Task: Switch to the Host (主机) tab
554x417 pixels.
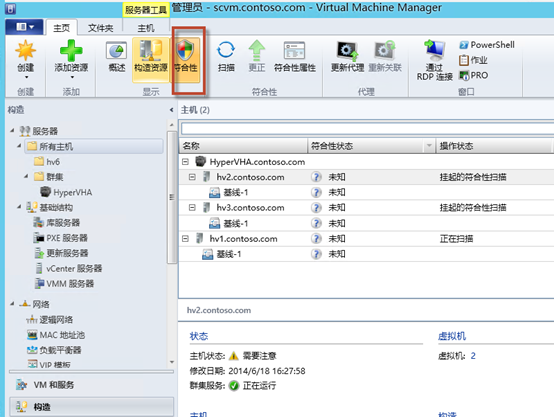Action: 146,28
